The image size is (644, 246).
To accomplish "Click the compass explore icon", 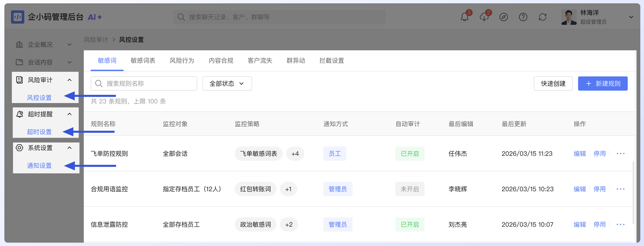I will click(503, 17).
